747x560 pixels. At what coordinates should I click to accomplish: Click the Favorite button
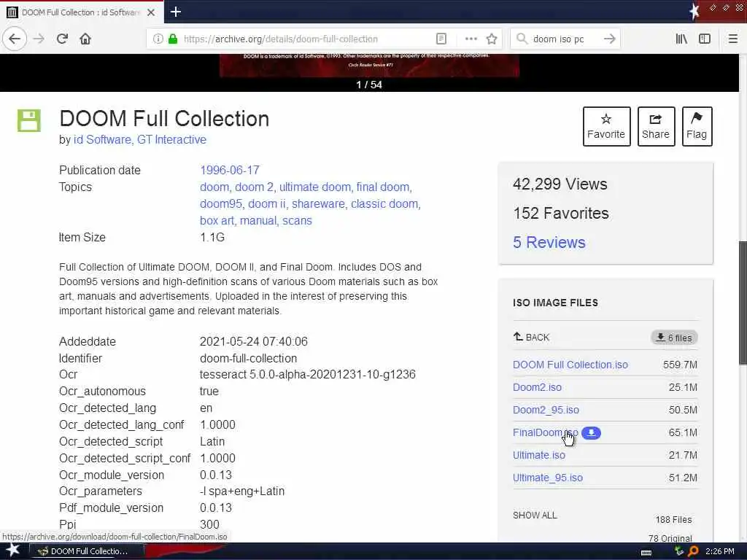[x=606, y=127]
